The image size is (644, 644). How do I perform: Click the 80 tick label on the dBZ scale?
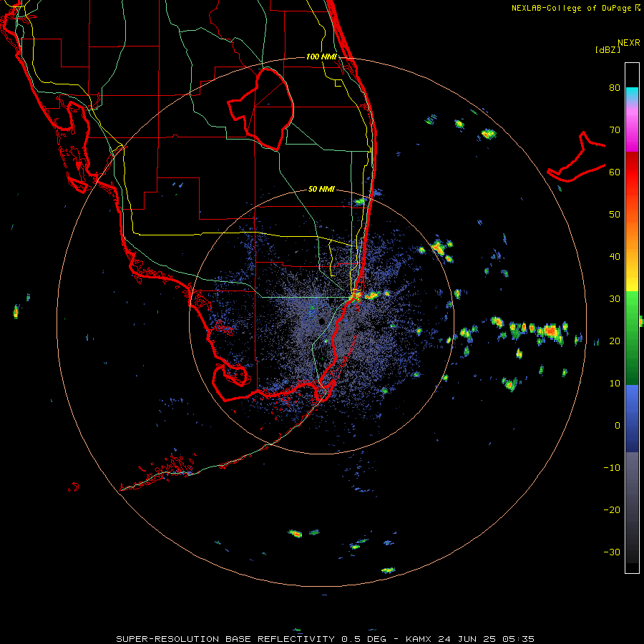615,87
